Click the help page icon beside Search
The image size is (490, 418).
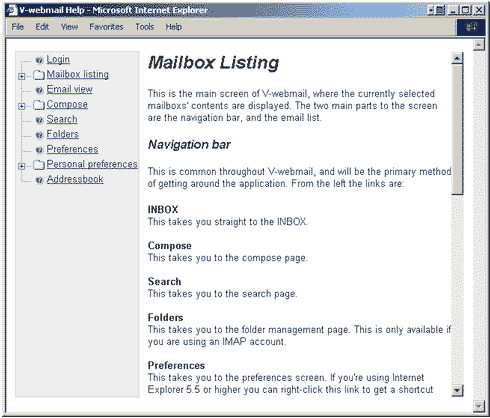coord(39,120)
